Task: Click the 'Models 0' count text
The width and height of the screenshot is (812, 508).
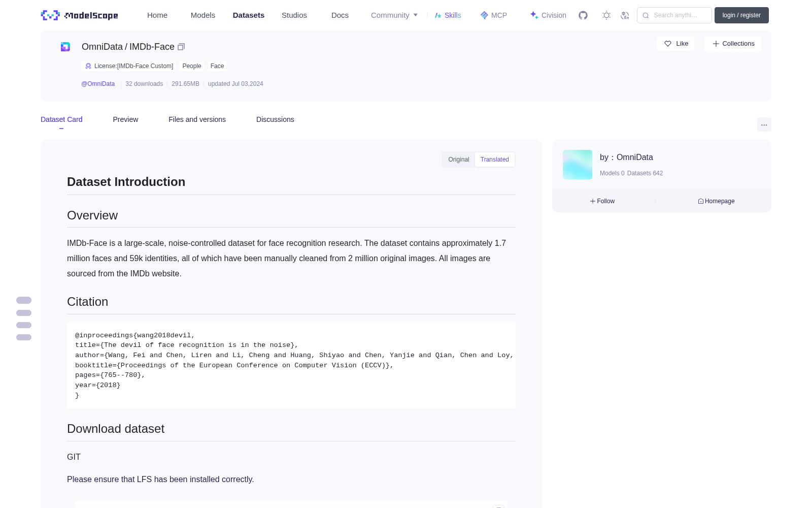Action: (x=612, y=173)
